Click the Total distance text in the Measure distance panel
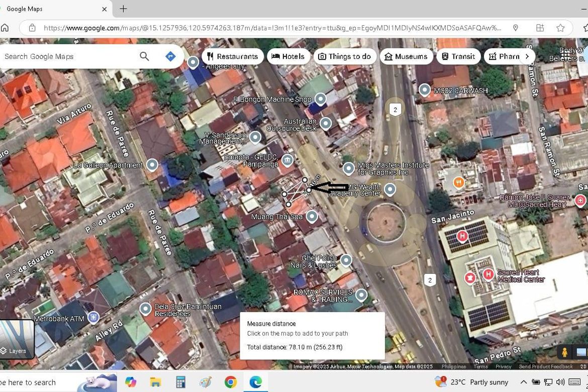Image resolution: width=588 pixels, height=392 pixels. point(295,347)
